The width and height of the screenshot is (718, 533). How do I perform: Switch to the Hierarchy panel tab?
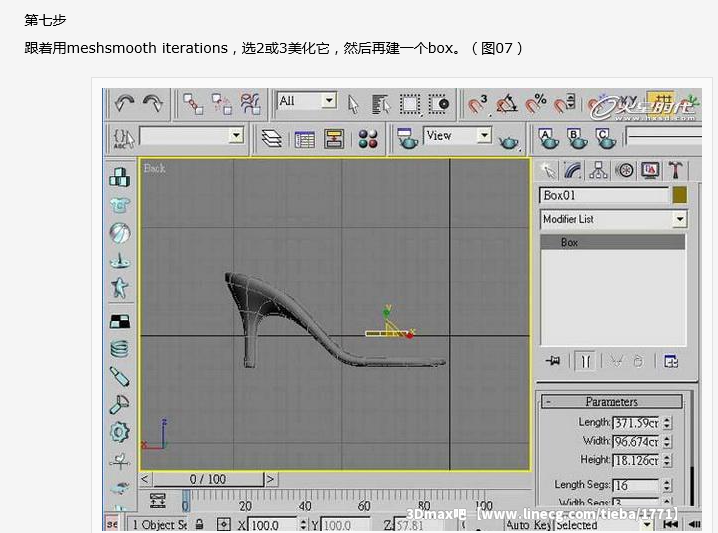[x=598, y=170]
